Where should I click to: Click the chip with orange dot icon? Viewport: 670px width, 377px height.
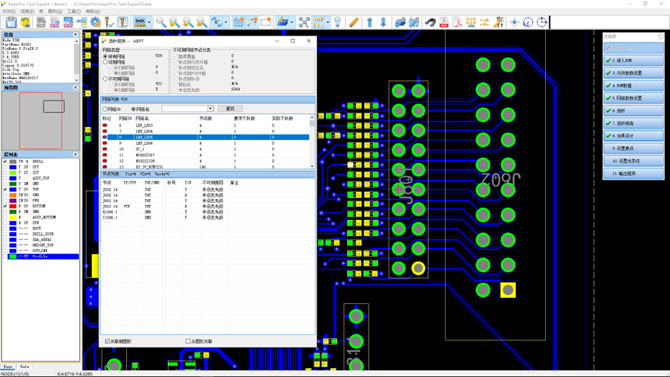(x=238, y=22)
